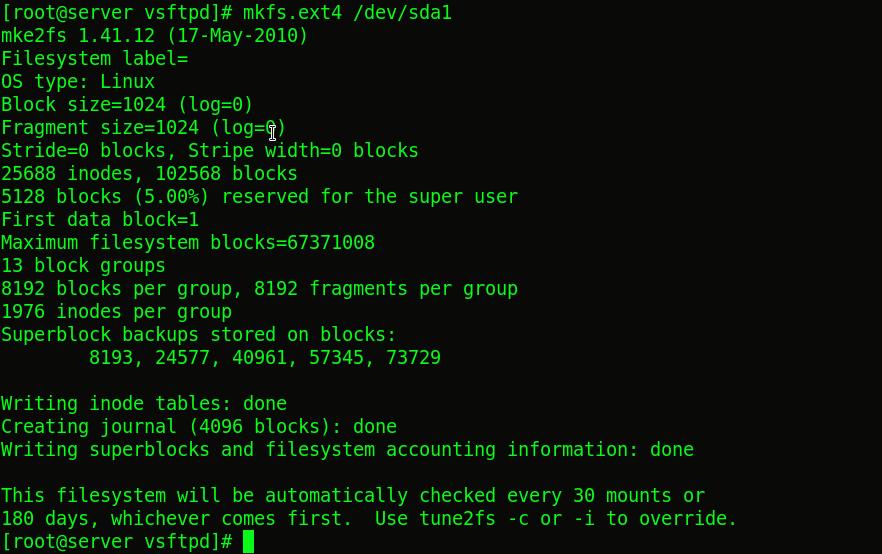The height and width of the screenshot is (554, 882).
Task: Click the superblock backup number 73729
Action: point(413,358)
